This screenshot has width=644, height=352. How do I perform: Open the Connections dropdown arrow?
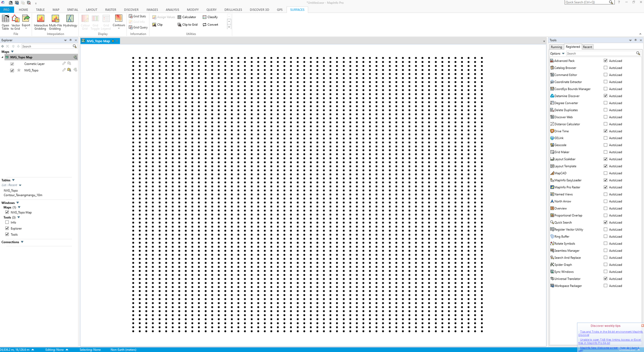[22, 242]
